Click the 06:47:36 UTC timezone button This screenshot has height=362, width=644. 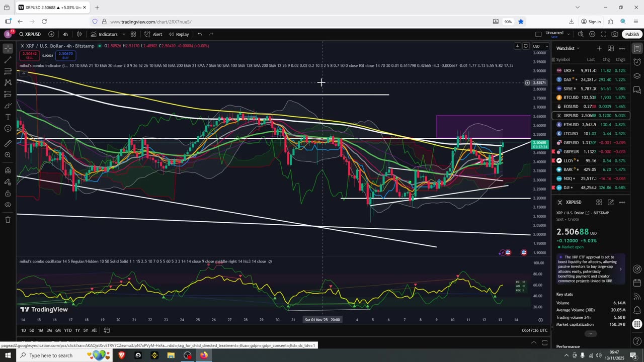tap(535, 330)
